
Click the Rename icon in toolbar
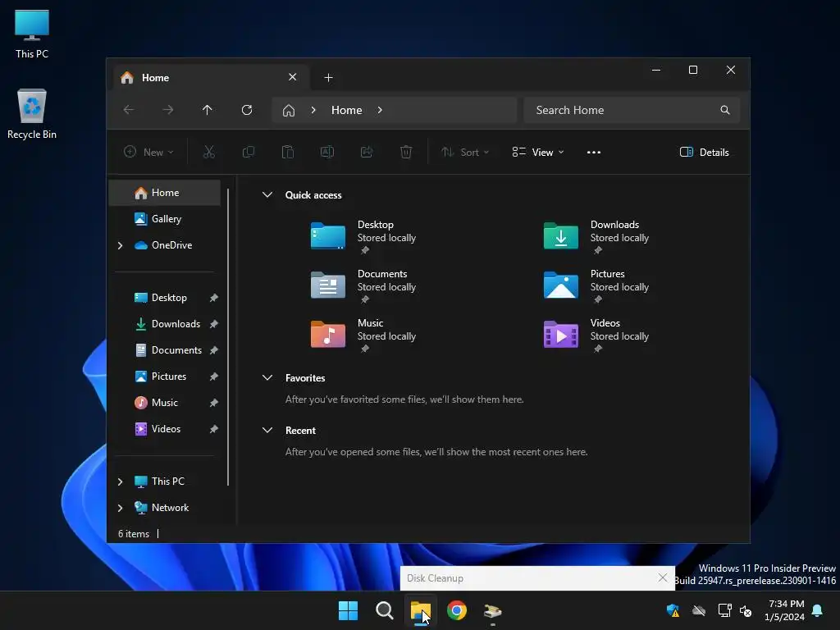326,152
